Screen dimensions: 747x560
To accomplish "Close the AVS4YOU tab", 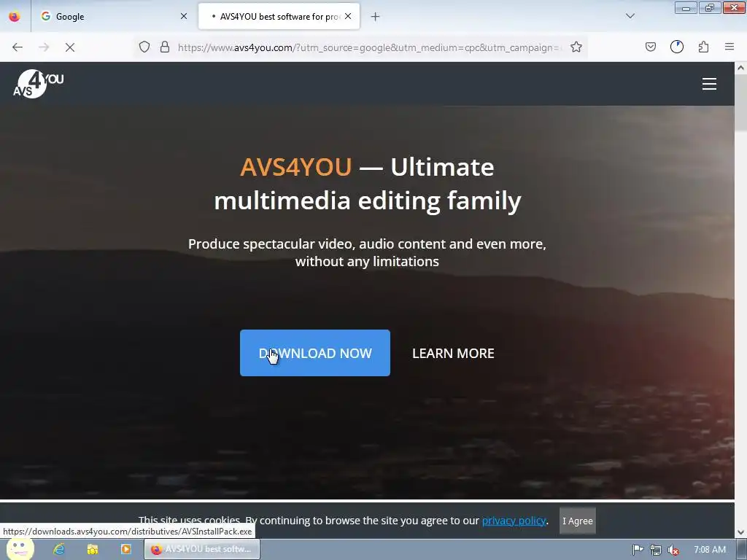I will 348,16.
